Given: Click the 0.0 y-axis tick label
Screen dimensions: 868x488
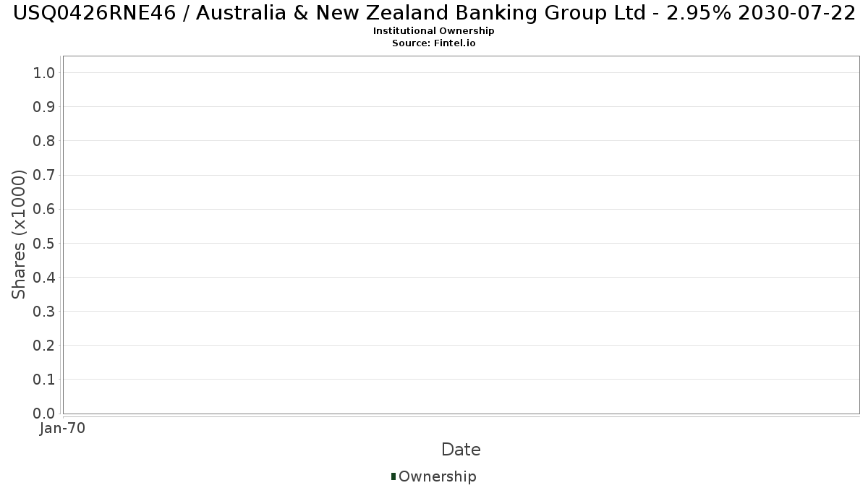Looking at the screenshot, I should tap(44, 413).
